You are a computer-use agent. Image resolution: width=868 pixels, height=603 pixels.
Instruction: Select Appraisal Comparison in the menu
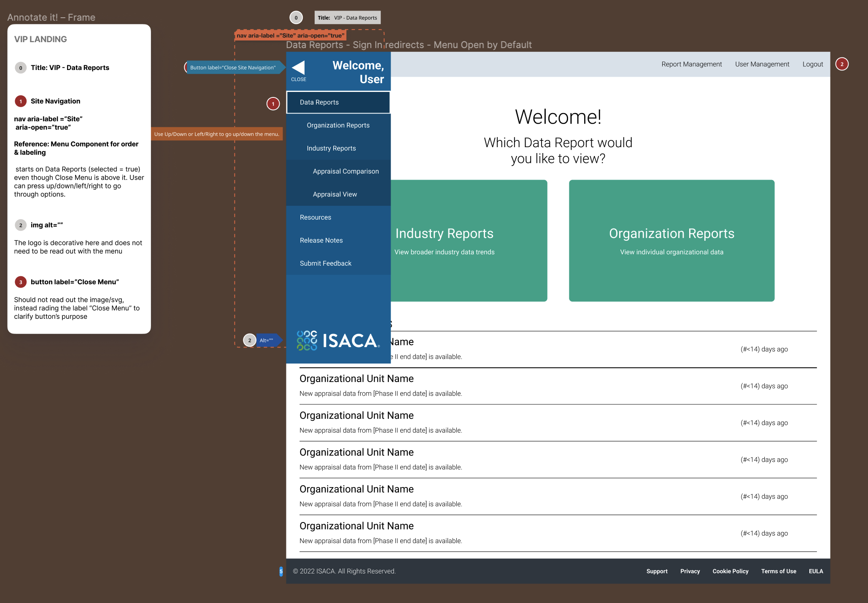tap(345, 171)
